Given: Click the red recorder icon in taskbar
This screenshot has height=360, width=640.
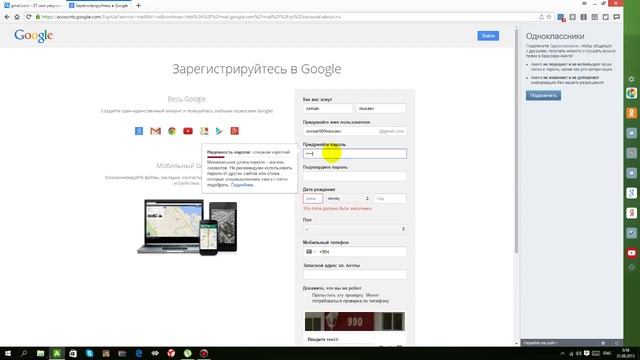Looking at the screenshot, I should point(204,353).
